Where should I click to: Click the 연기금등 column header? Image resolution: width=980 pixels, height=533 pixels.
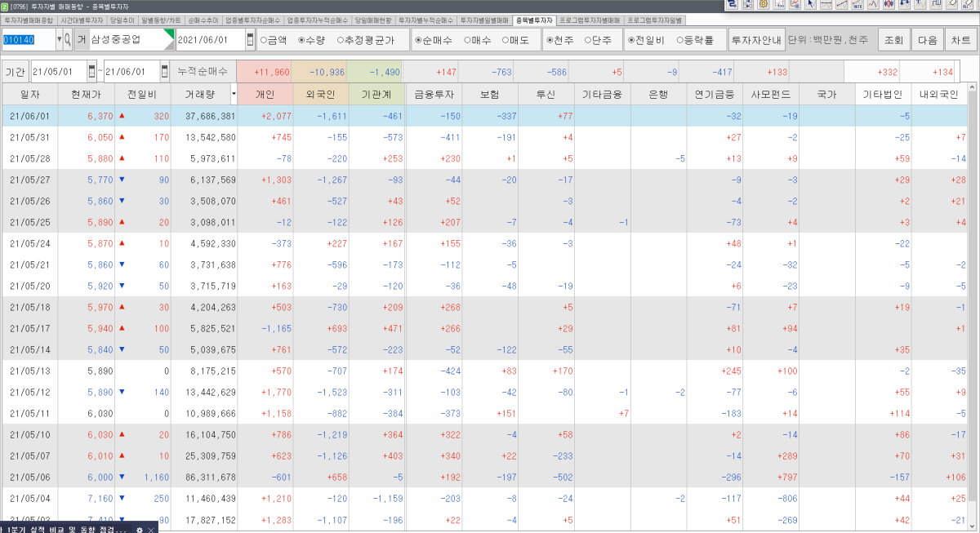[715, 94]
